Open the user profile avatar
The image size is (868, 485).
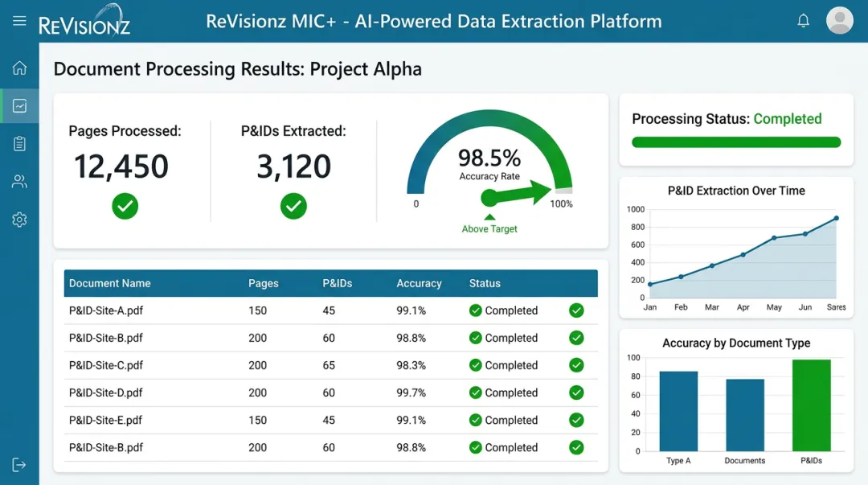pos(839,20)
